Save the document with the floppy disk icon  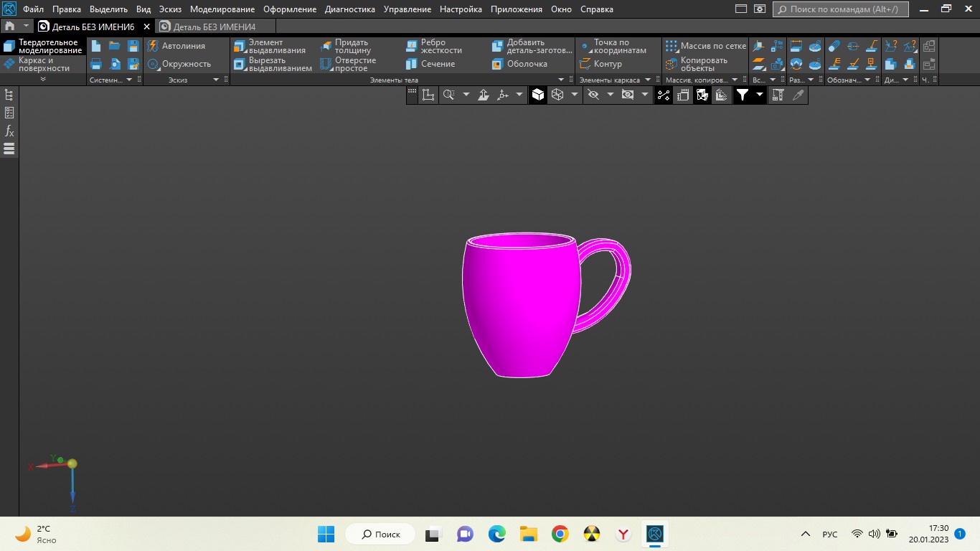coord(133,46)
